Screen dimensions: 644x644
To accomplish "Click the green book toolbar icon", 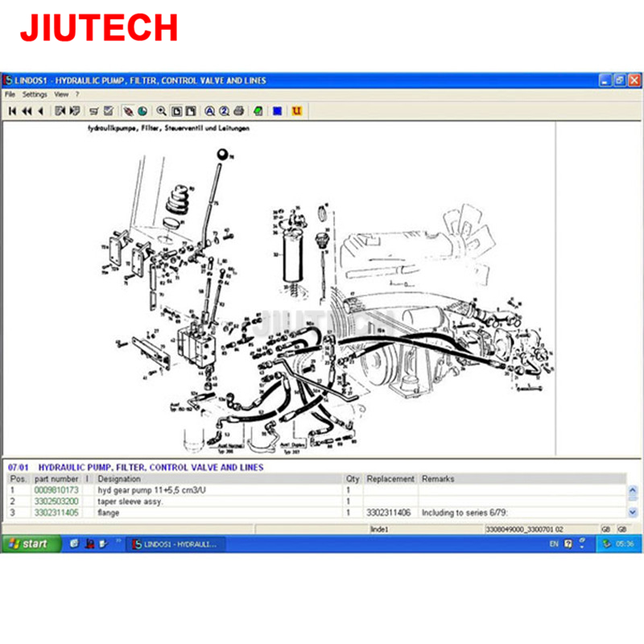I will point(258,111).
